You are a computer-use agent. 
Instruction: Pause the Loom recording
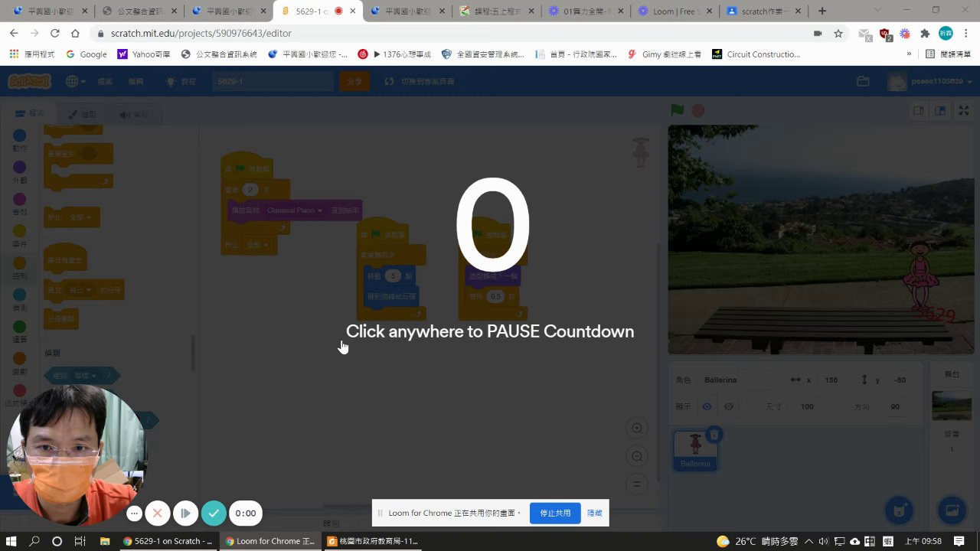185,513
